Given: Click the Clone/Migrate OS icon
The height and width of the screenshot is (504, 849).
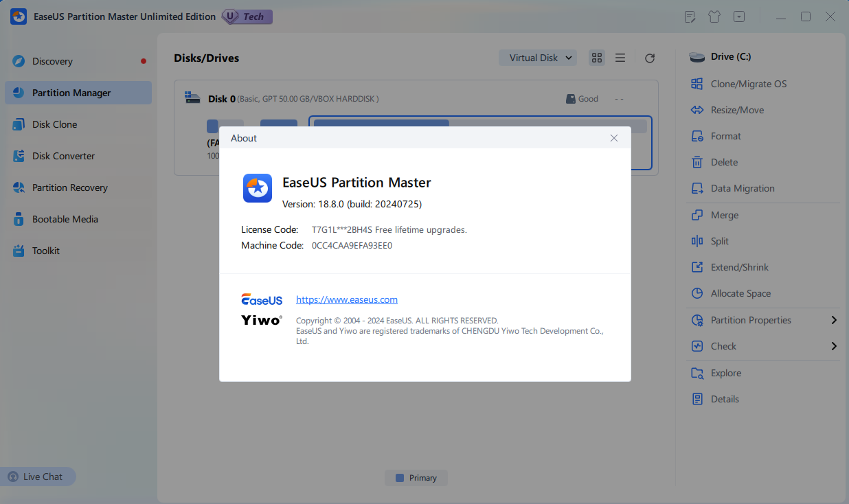Looking at the screenshot, I should coord(697,84).
